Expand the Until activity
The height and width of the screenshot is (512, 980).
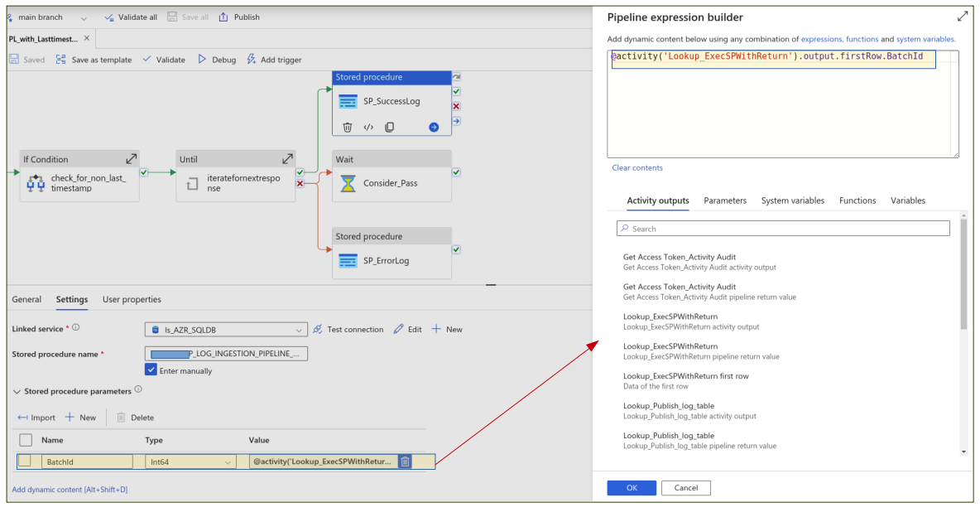click(x=287, y=159)
